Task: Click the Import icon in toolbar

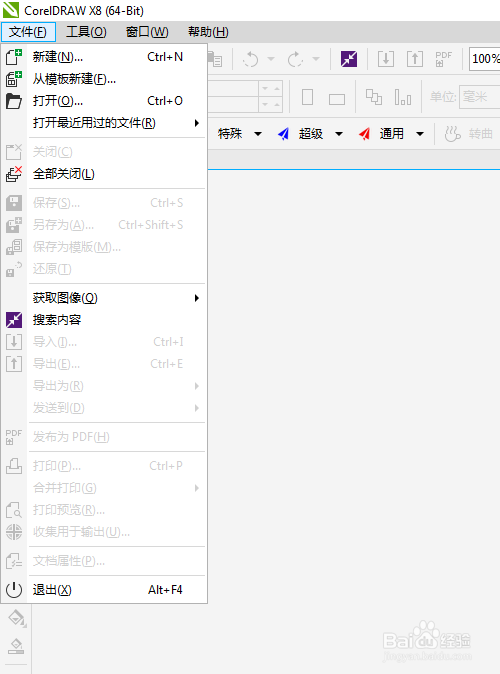Action: coord(386,59)
